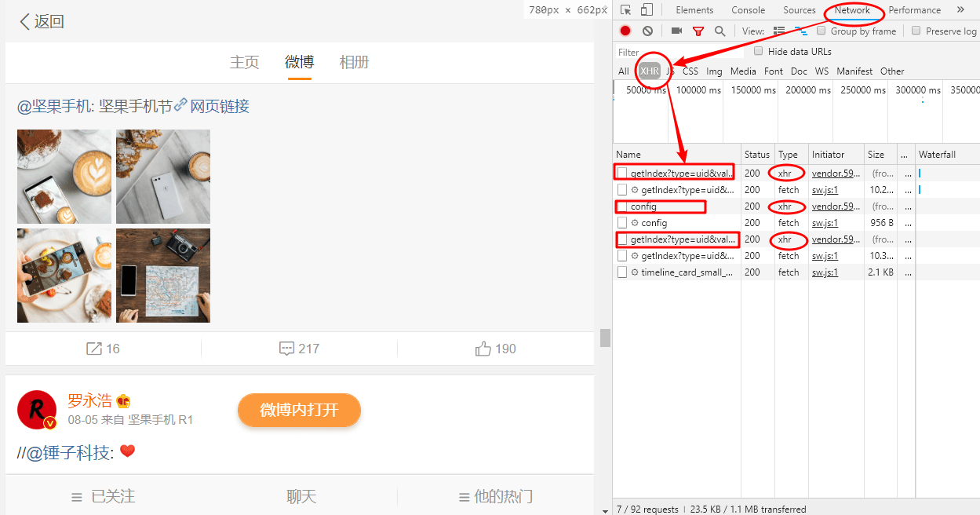
Task: Open the 他的热门 menu
Action: click(x=496, y=496)
